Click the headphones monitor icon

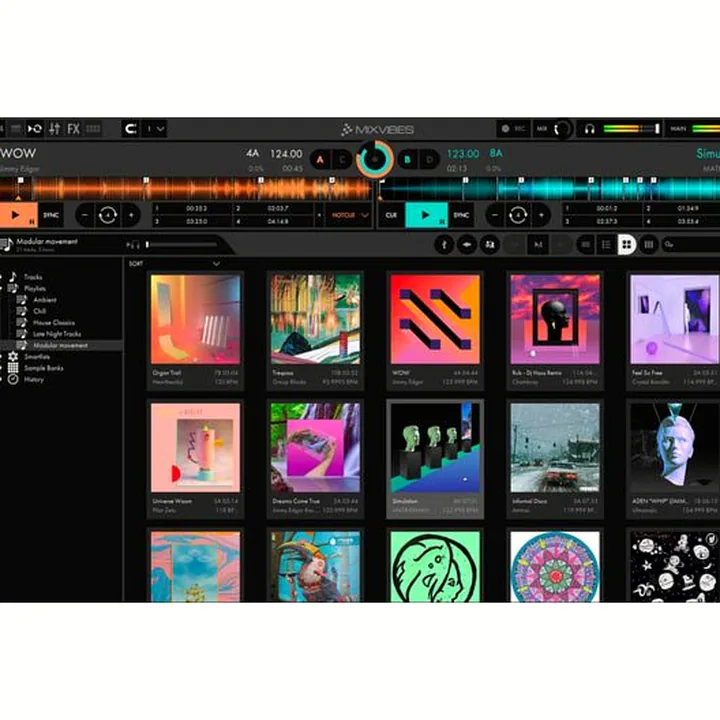589,129
